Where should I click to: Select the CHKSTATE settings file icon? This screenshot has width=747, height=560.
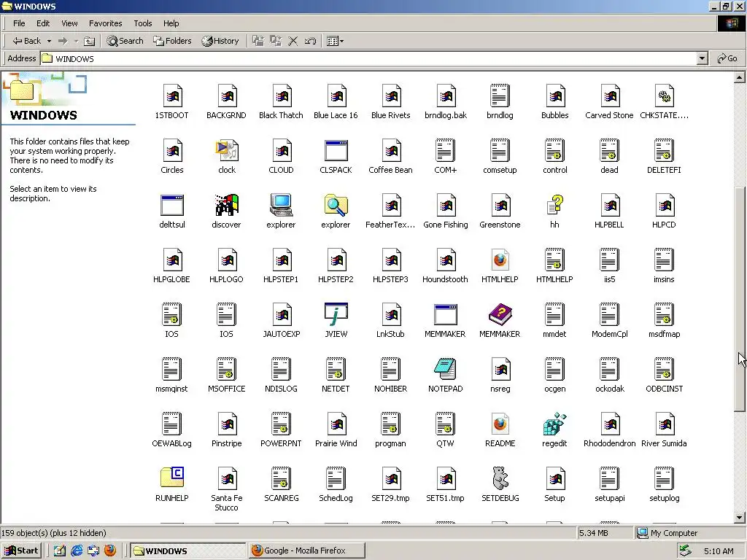pos(664,96)
